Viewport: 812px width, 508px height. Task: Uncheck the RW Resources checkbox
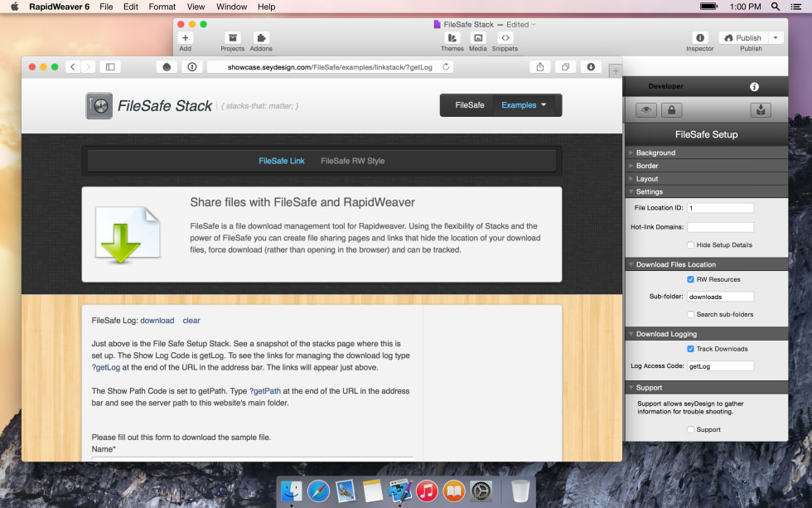(690, 279)
